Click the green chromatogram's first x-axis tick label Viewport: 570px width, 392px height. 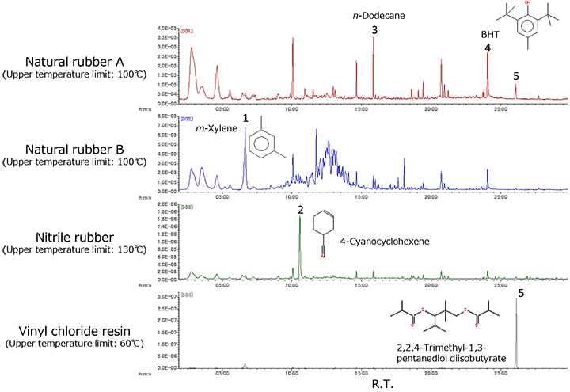222,285
